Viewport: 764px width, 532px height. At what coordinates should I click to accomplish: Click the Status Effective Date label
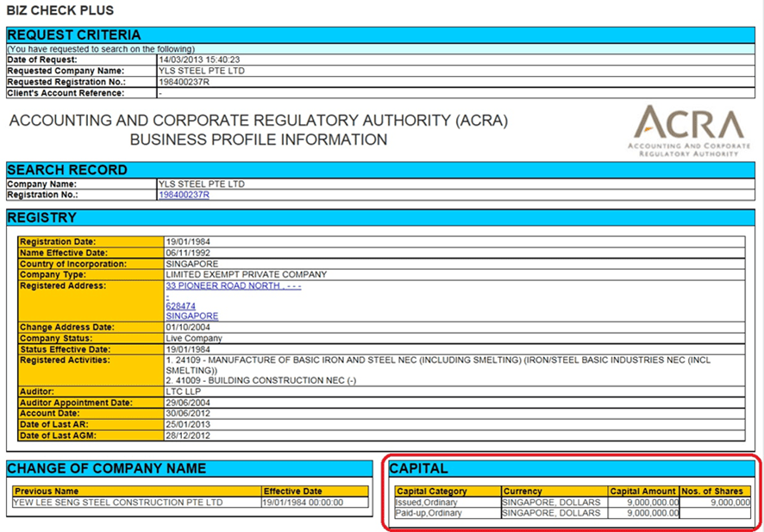point(66,350)
